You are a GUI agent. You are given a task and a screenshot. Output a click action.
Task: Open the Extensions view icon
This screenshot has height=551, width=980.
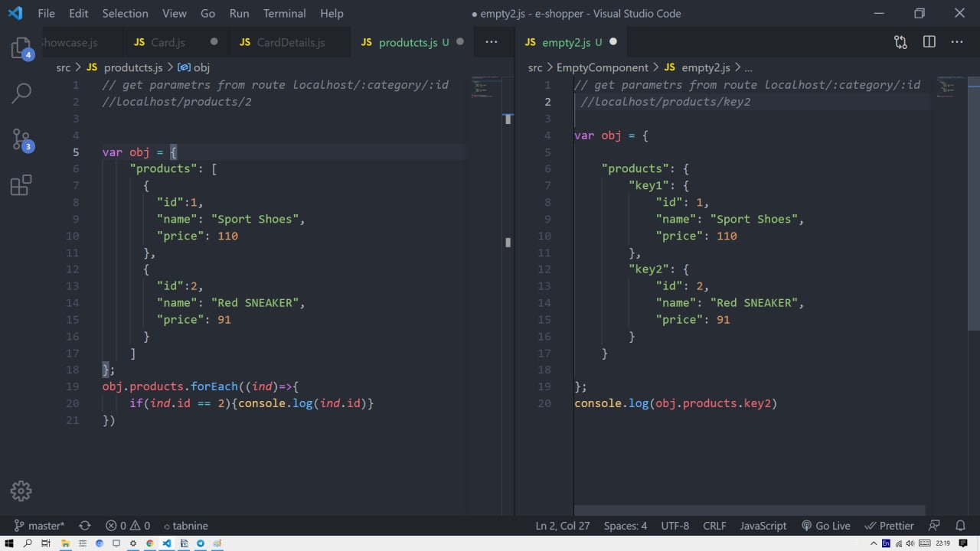(x=21, y=185)
